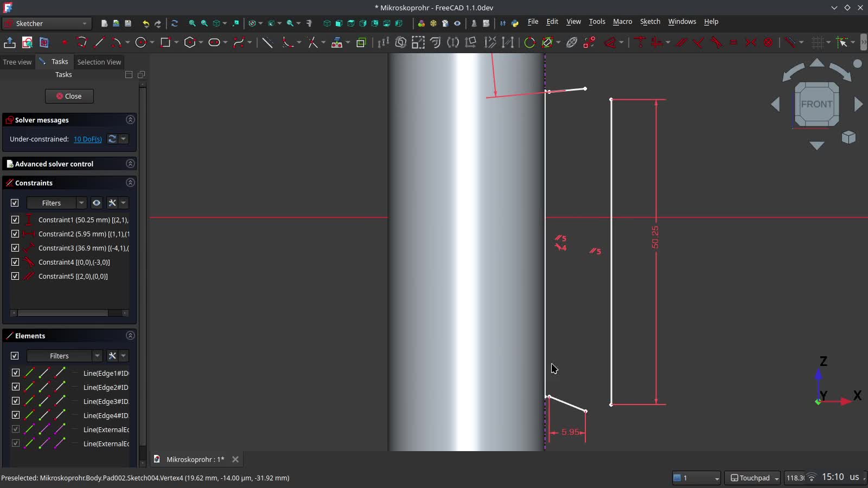Screen dimensions: 868x488
Task: Toggle constraint visibility eye button
Action: coord(97,203)
